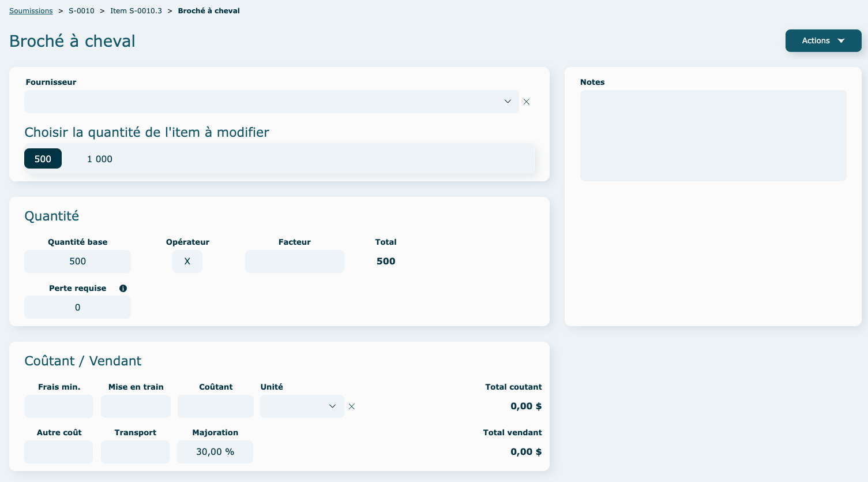Click the Perte requise info icon

pos(123,288)
